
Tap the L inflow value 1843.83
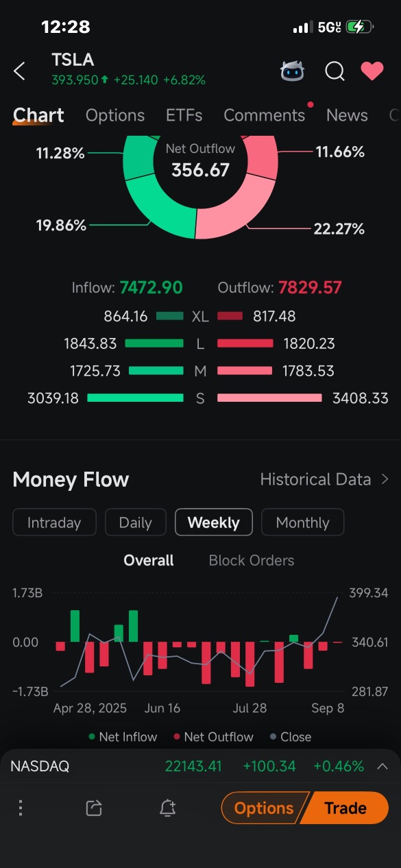(91, 343)
